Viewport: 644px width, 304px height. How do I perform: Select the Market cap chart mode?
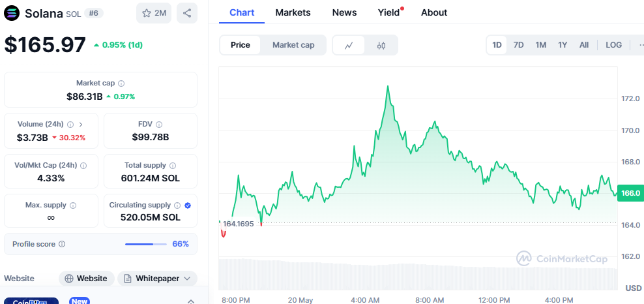(x=293, y=45)
